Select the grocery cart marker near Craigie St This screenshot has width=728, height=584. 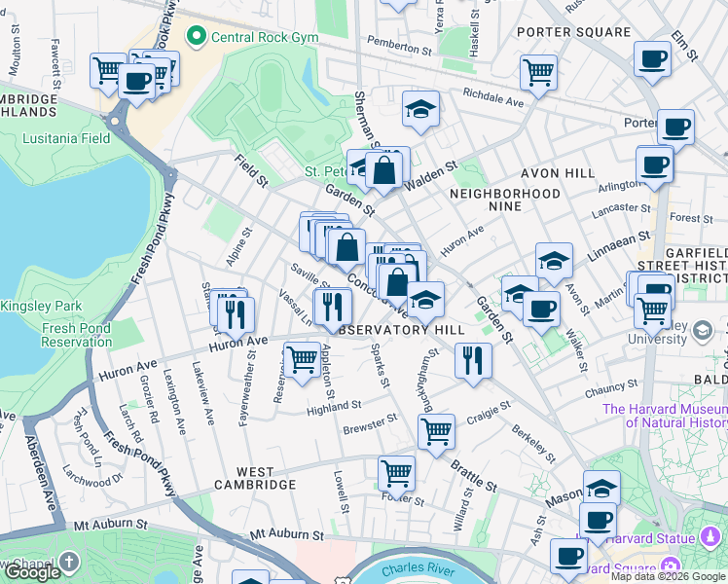point(436,435)
